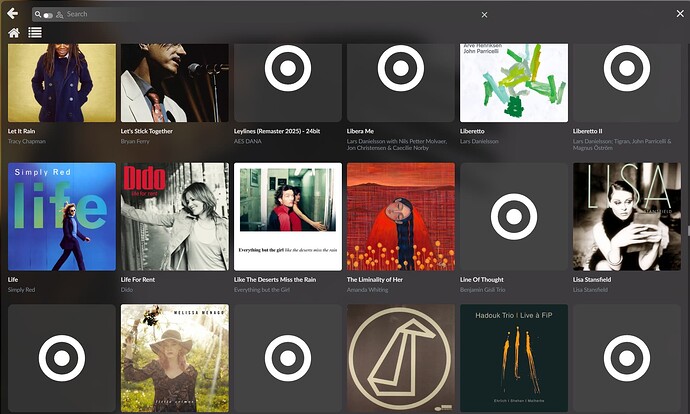The image size is (690, 414).
Task: Switch to list view icon
Action: point(35,33)
